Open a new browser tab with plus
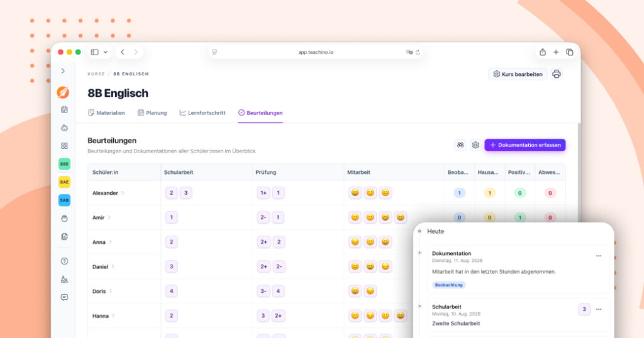 (556, 52)
